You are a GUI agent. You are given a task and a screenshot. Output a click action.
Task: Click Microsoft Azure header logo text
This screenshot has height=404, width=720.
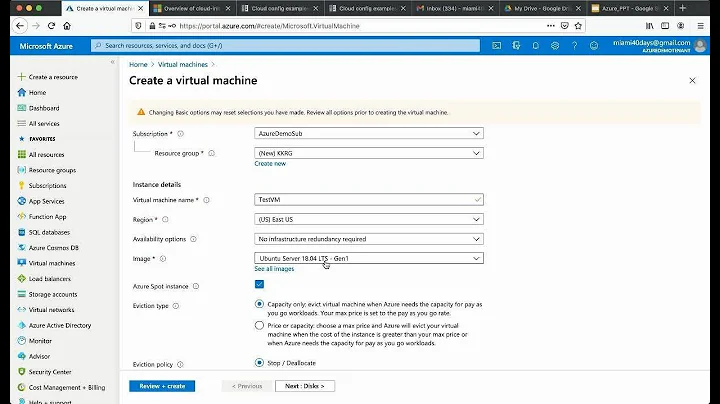[x=46, y=46]
